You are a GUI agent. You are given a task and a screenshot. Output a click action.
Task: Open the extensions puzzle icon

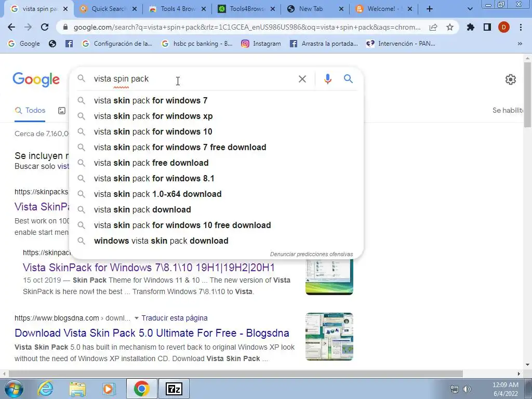pos(471,27)
